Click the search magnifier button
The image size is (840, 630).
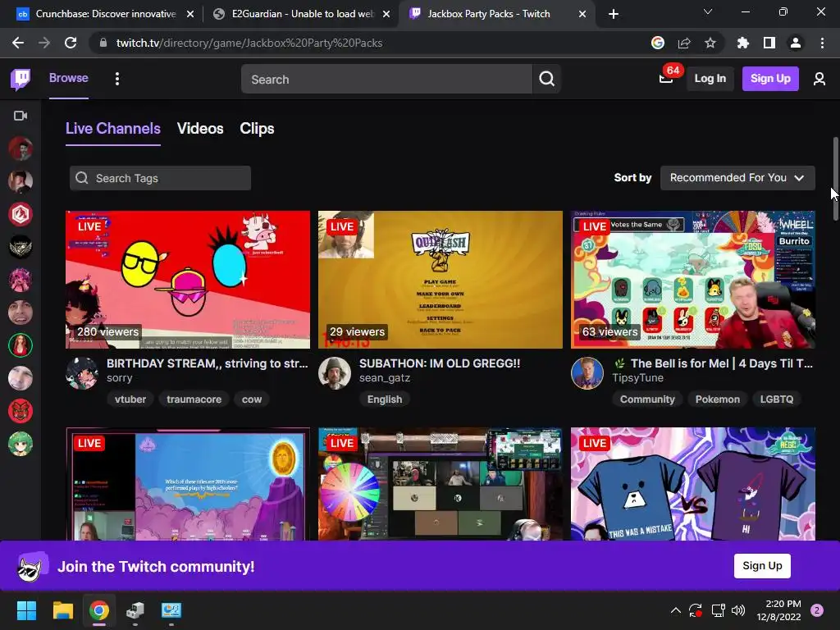[x=546, y=79]
